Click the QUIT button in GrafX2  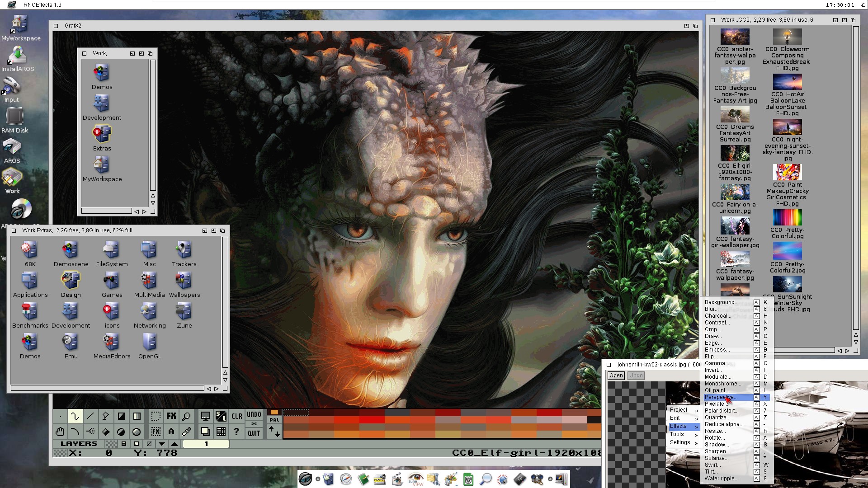254,433
